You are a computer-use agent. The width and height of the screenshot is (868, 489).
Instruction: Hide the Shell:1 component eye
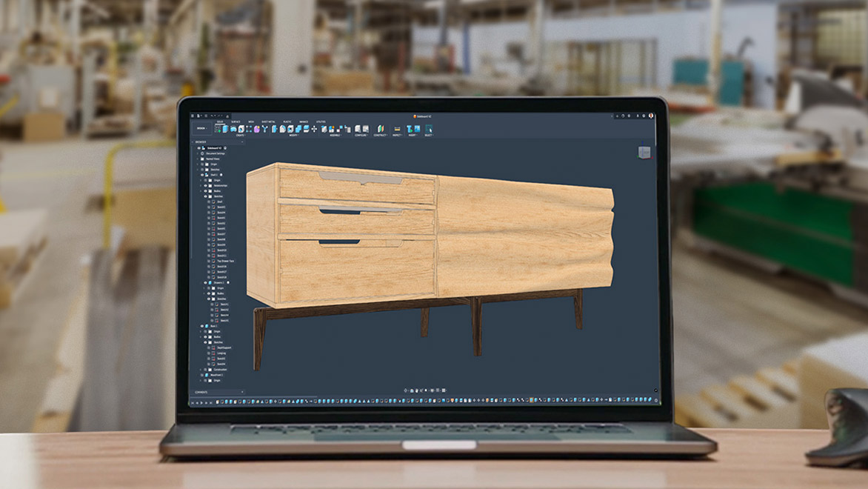(x=202, y=175)
